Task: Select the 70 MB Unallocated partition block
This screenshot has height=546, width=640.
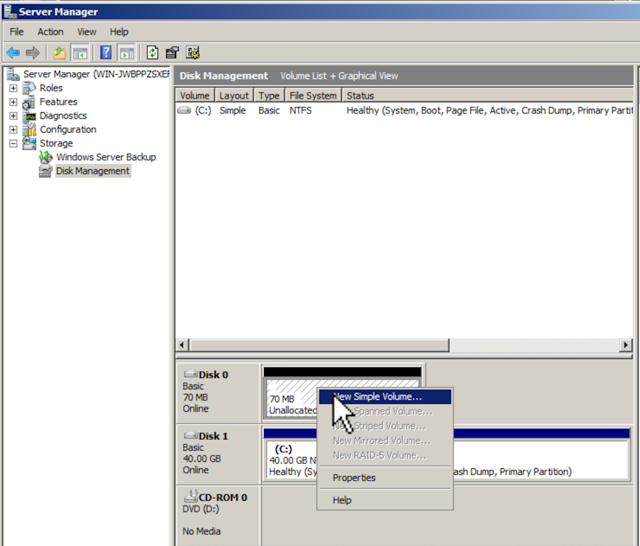Action: (291, 399)
